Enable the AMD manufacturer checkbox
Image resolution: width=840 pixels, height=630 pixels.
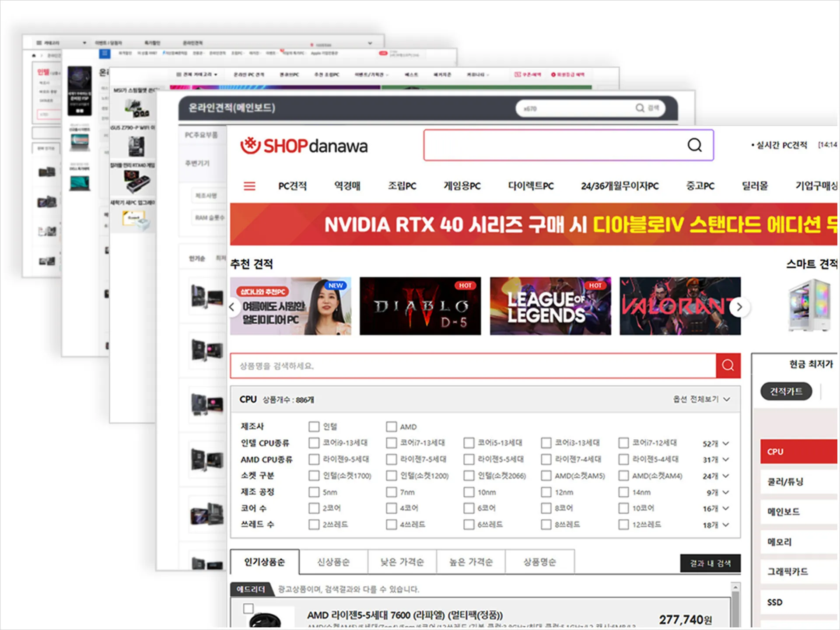[x=391, y=427]
